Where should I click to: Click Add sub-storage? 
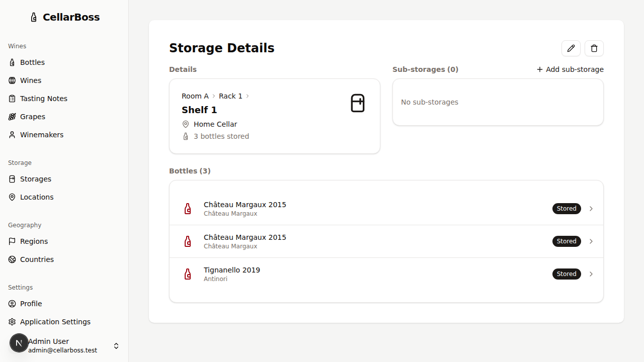(x=570, y=69)
